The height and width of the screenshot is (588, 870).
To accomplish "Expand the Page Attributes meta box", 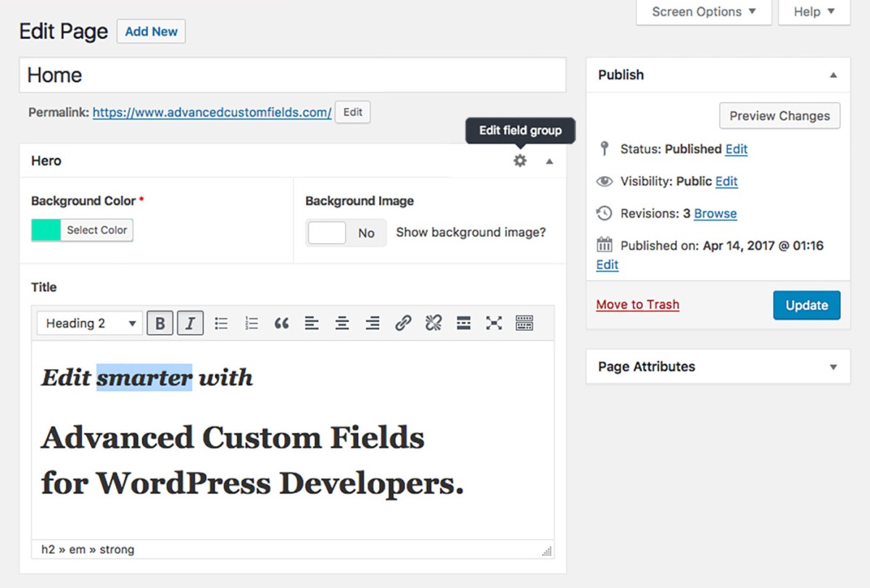I will [x=834, y=368].
